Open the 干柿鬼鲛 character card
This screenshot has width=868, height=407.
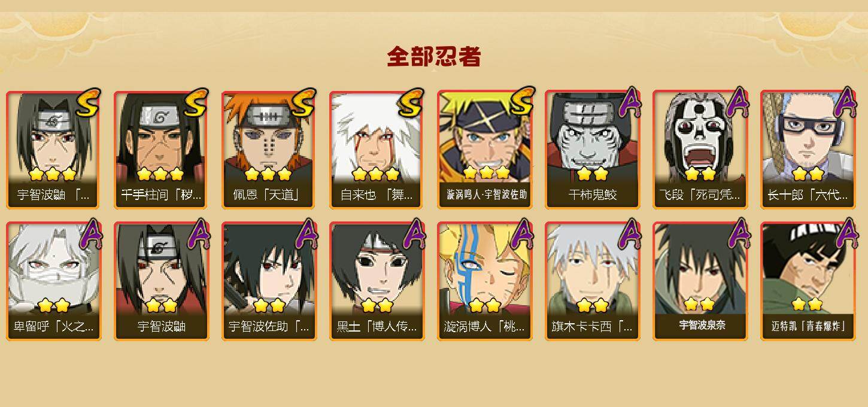[x=593, y=150]
